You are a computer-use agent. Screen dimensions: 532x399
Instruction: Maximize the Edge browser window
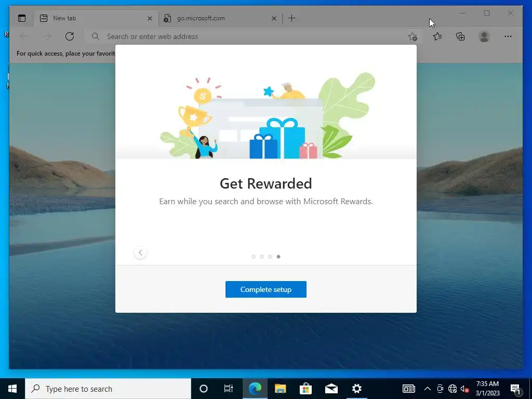(486, 13)
